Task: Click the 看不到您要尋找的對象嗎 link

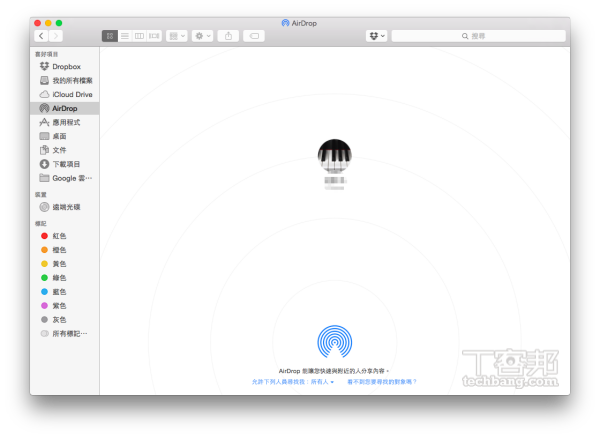Action: pyautogui.click(x=382, y=382)
